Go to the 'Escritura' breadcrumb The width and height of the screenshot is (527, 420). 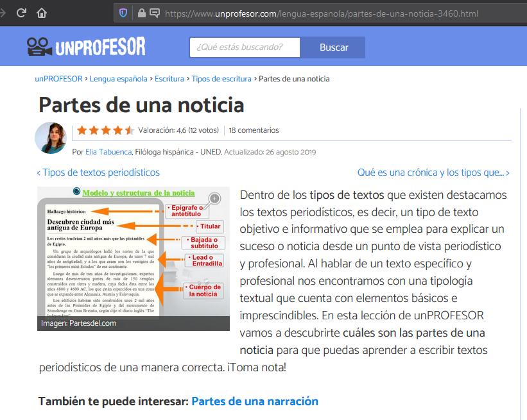pos(169,79)
